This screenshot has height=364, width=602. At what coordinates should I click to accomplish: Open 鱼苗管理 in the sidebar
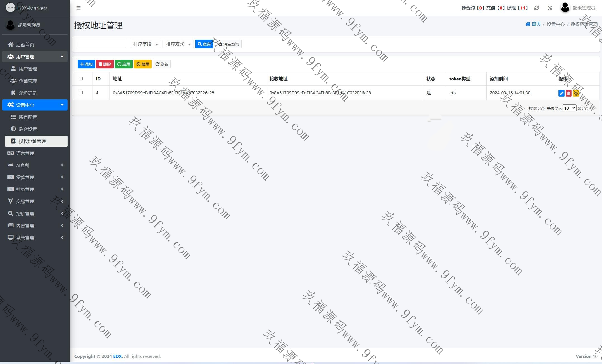click(28, 81)
